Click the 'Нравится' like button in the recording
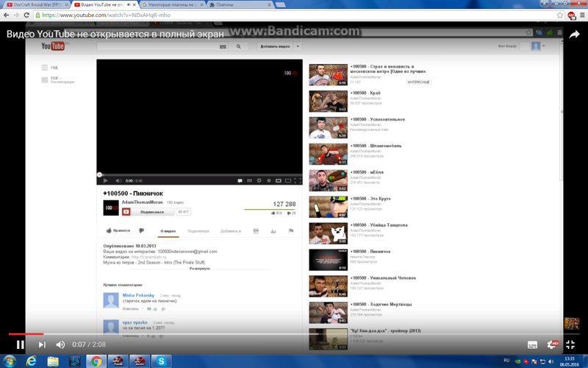Screen dimensions: 588x368 tap(118, 230)
